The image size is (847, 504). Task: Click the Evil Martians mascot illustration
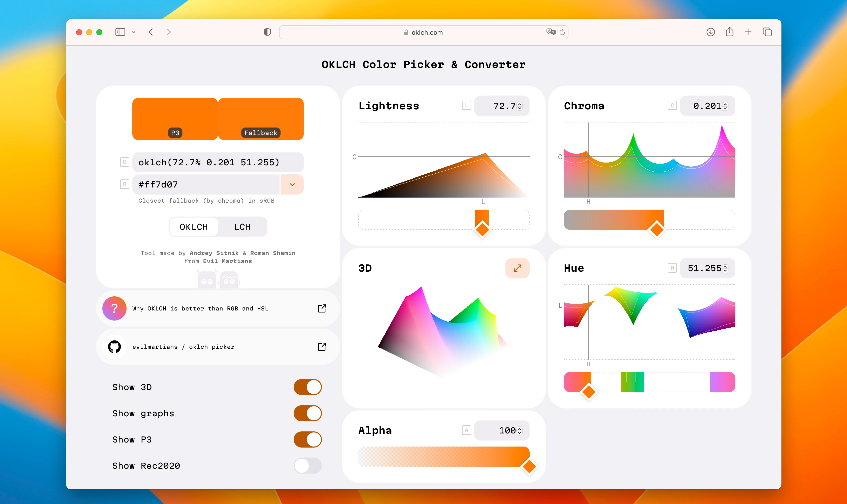pyautogui.click(x=218, y=279)
